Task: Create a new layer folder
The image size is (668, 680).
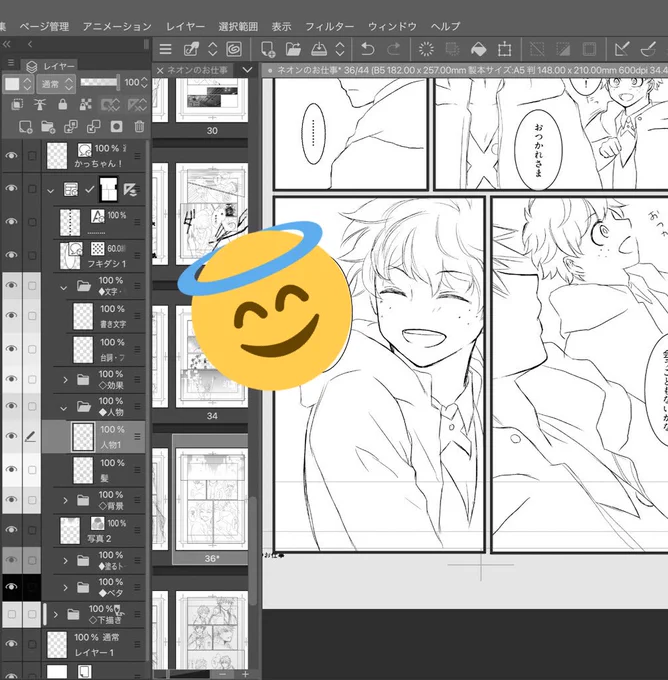Action: coord(48,127)
